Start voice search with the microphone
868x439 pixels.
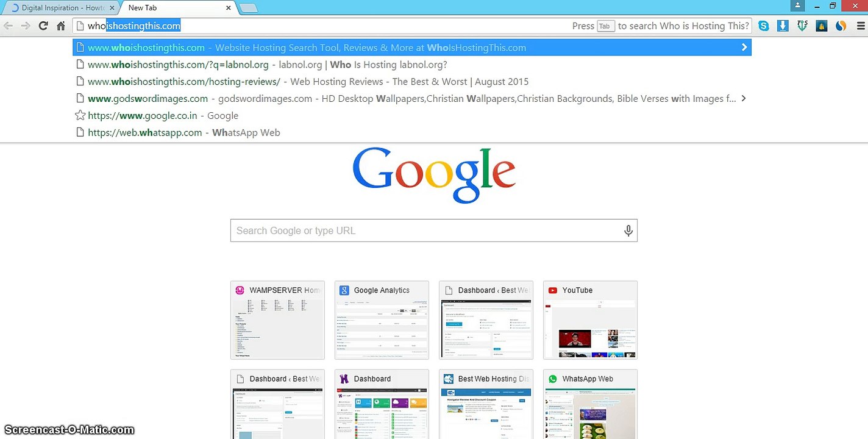click(x=628, y=230)
